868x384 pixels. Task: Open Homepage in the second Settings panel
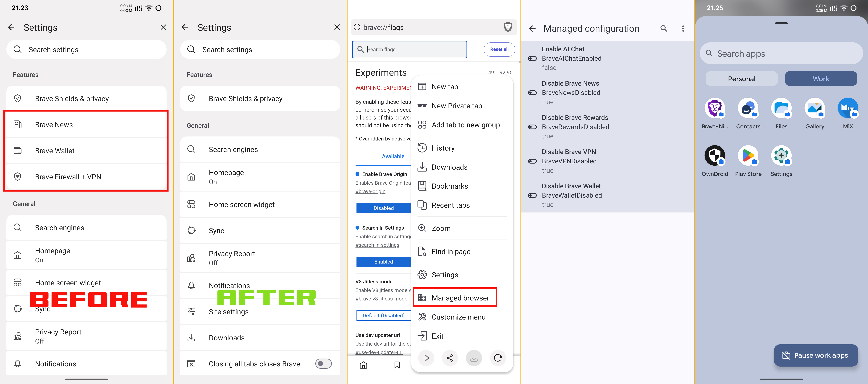[260, 177]
